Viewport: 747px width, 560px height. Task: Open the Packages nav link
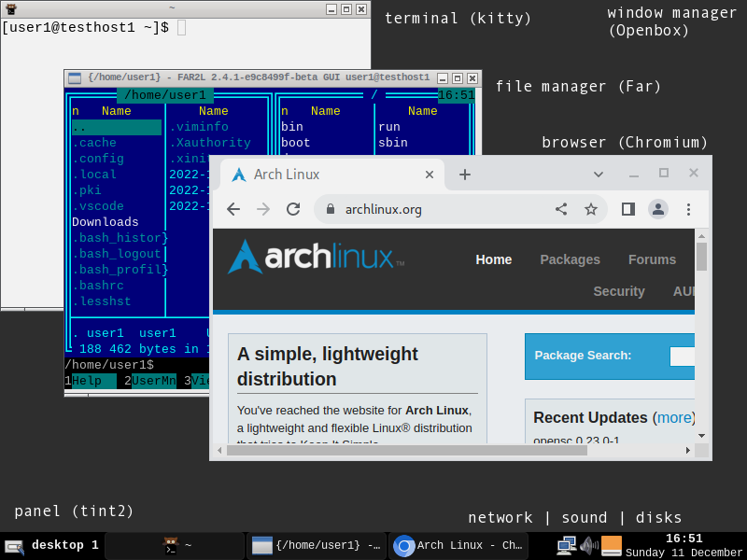pyautogui.click(x=570, y=259)
